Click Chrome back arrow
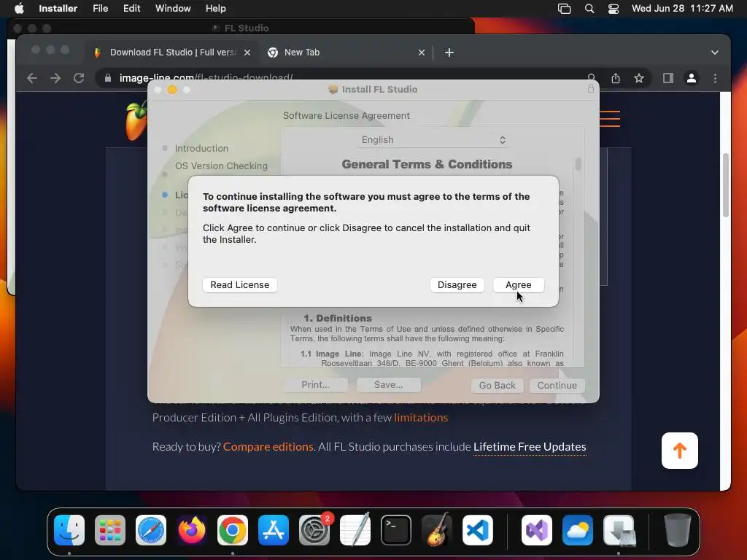This screenshot has width=747, height=560. pos(32,78)
